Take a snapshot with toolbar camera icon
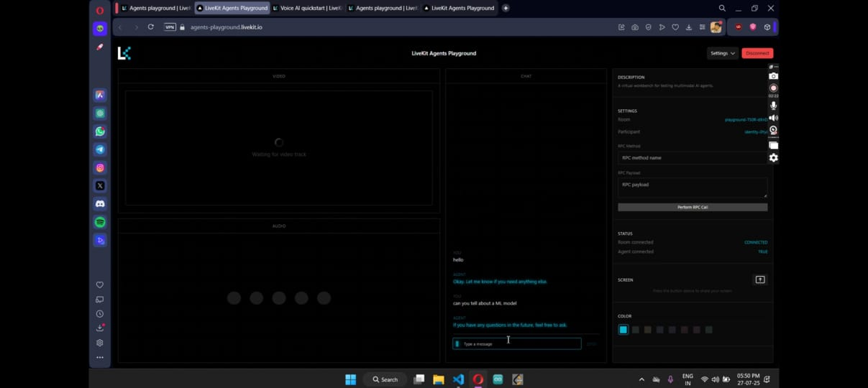This screenshot has width=868, height=388. click(635, 27)
